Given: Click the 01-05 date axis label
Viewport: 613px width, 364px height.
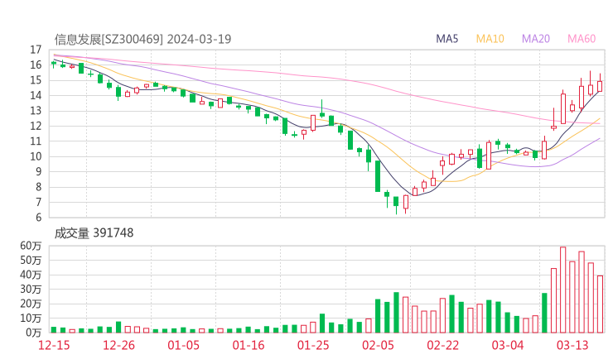Looking at the screenshot, I should (183, 345).
